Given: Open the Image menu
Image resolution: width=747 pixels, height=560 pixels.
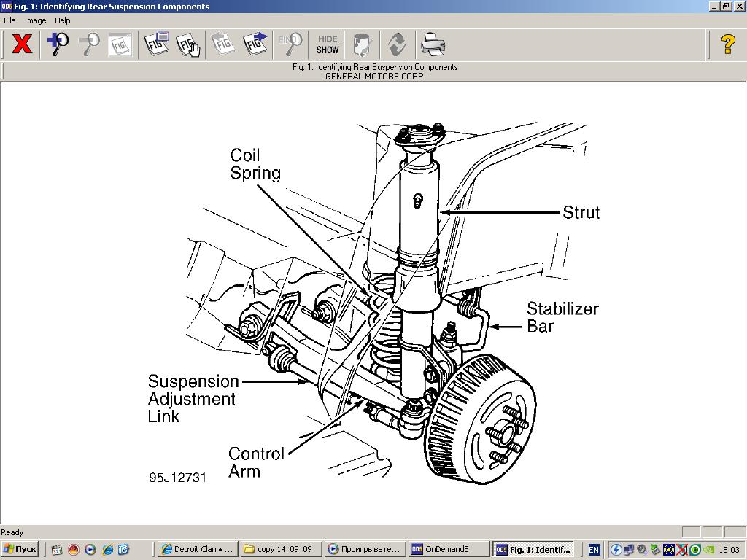Looking at the screenshot, I should [35, 20].
